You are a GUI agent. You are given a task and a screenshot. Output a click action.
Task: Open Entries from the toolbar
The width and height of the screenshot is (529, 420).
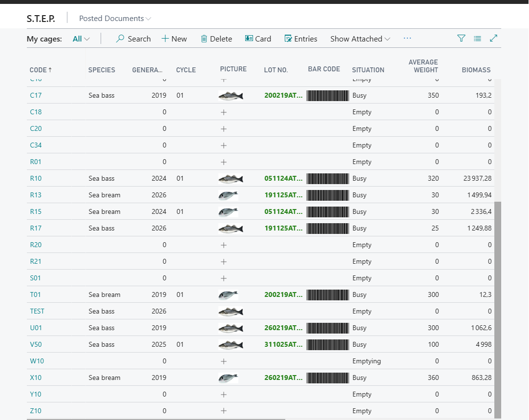click(x=301, y=39)
